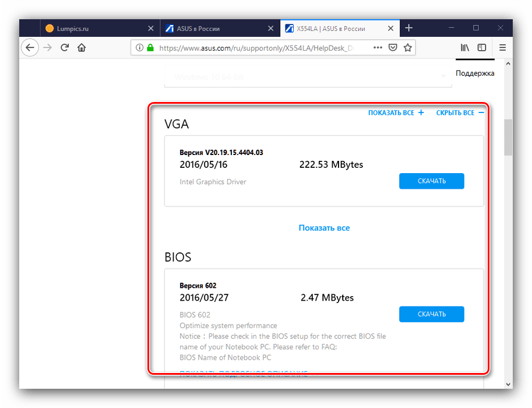
Task: Collapse all sections with СКРЫТЬ ВСЕ −
Action: tap(460, 112)
